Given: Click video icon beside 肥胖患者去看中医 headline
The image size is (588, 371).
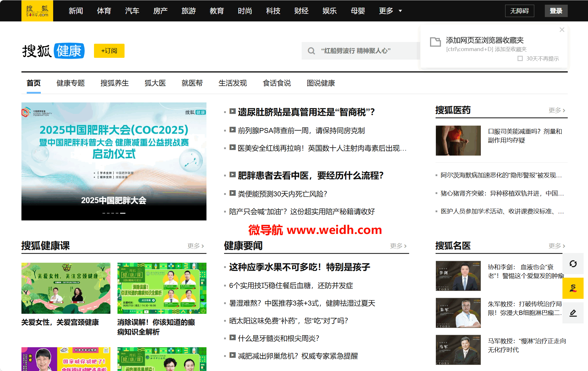Looking at the screenshot, I should click(233, 175).
